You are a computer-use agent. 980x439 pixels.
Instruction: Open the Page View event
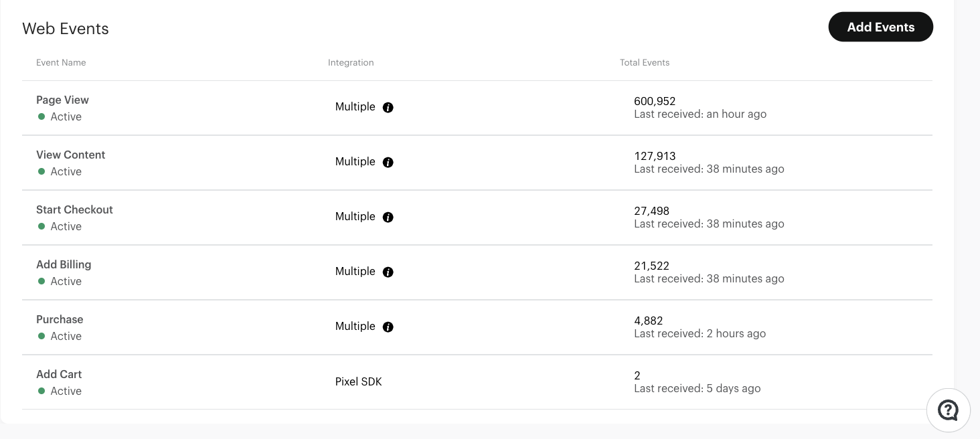coord(62,100)
